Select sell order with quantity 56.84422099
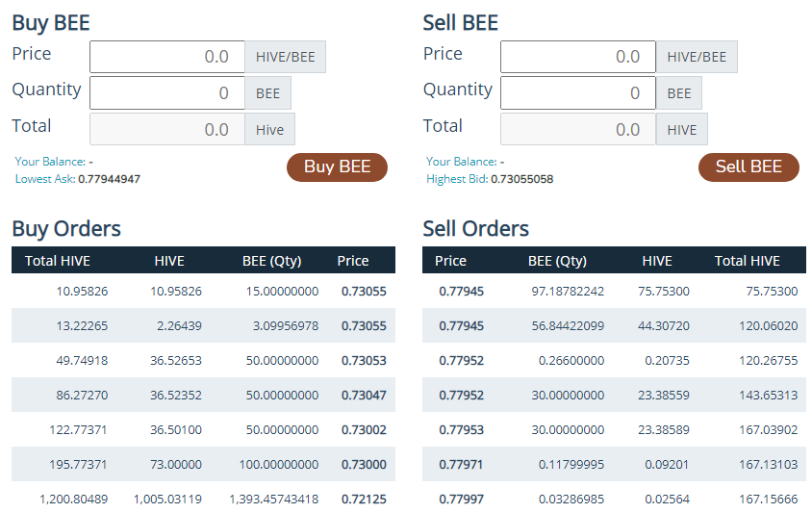The width and height of the screenshot is (812, 513). pyautogui.click(x=614, y=326)
